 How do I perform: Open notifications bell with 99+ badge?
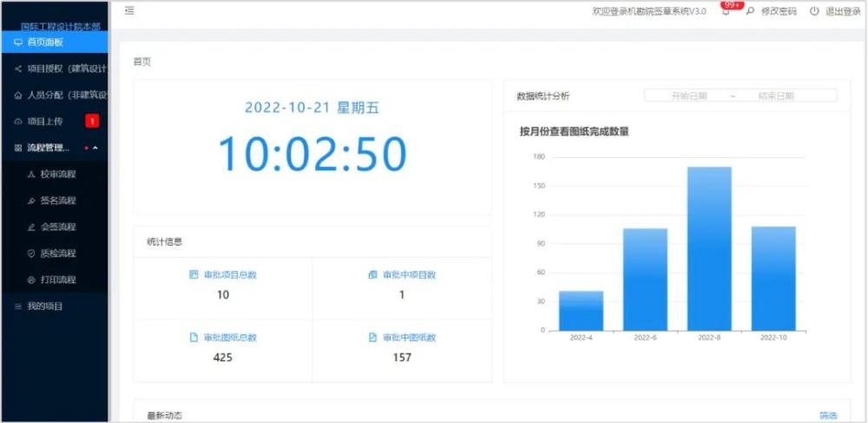click(726, 11)
